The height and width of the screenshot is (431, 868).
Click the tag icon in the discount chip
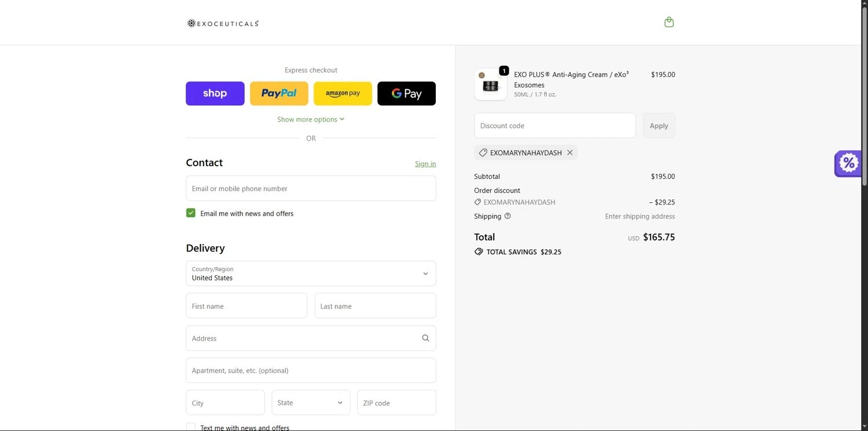click(x=483, y=153)
